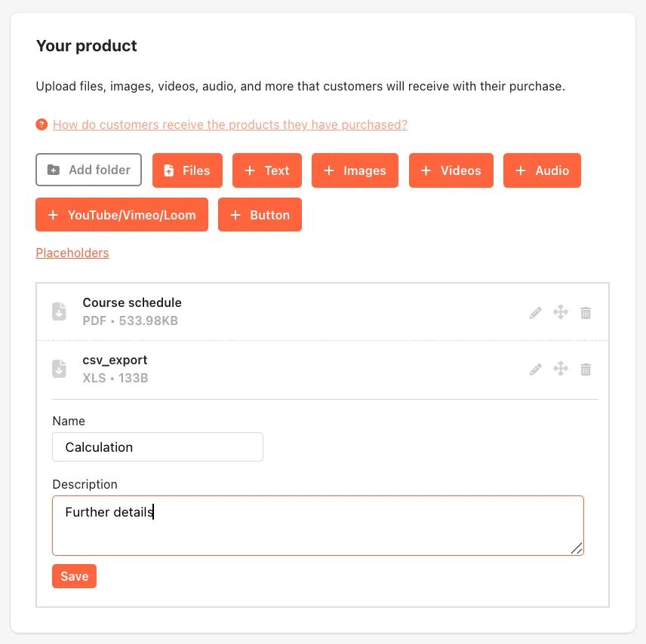Click the Audio button

pos(542,170)
